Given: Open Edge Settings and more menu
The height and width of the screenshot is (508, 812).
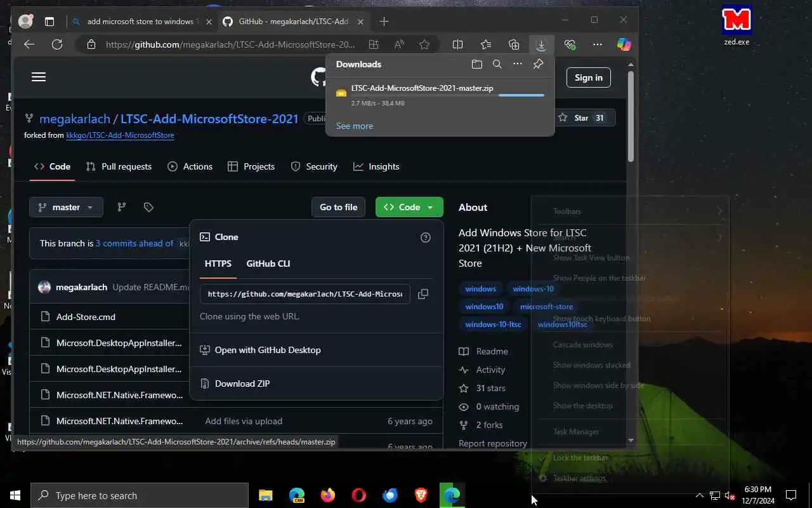Looking at the screenshot, I should [x=598, y=44].
